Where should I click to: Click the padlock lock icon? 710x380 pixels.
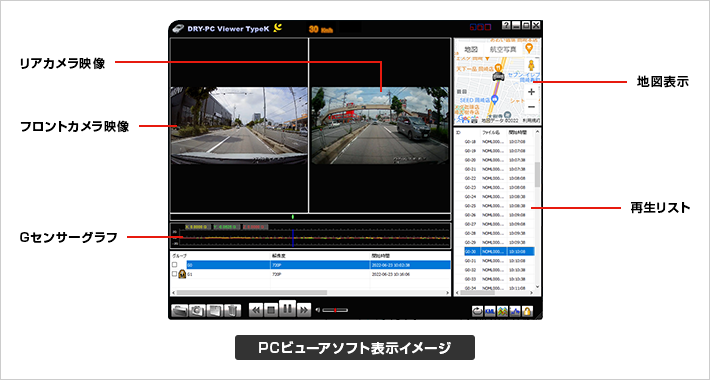click(528, 311)
